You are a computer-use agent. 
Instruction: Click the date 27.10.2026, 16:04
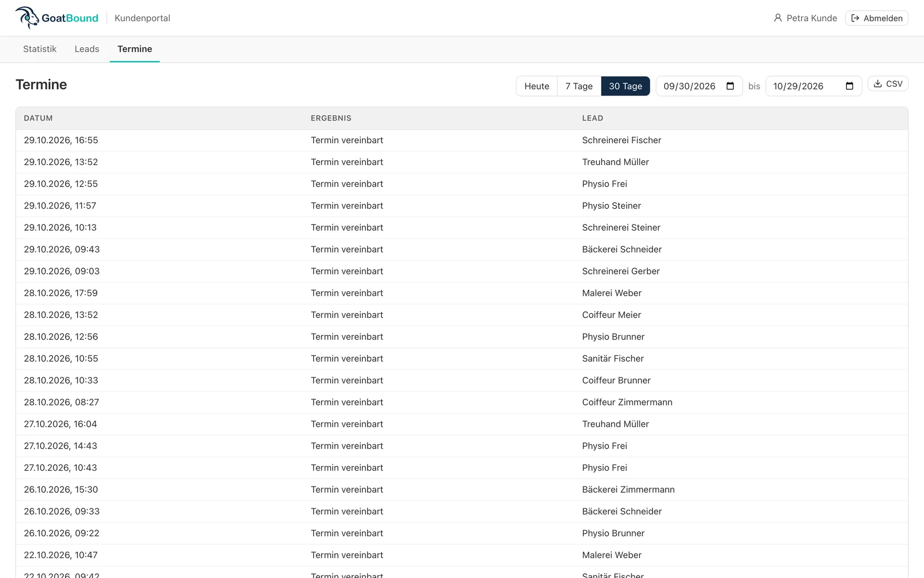tap(60, 424)
